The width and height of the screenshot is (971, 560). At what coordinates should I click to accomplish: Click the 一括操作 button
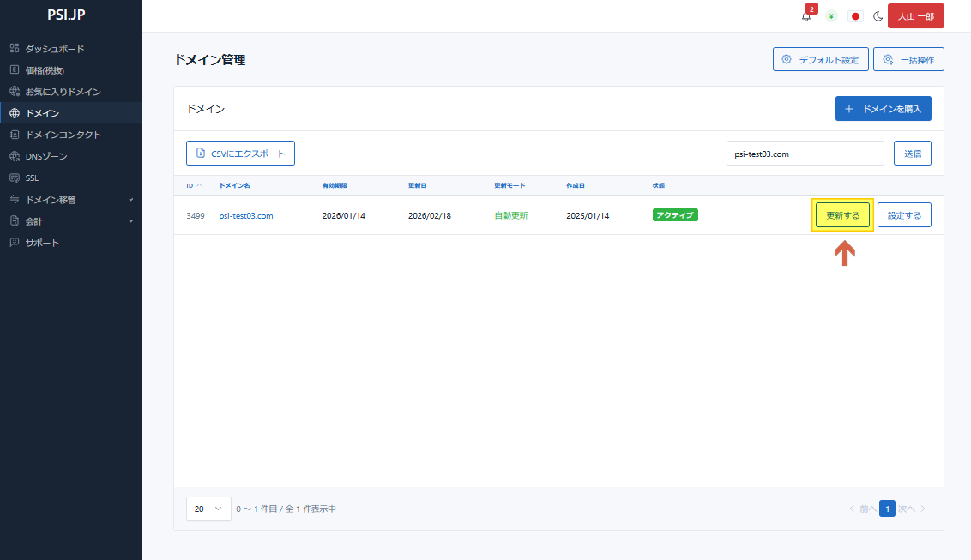(x=908, y=60)
